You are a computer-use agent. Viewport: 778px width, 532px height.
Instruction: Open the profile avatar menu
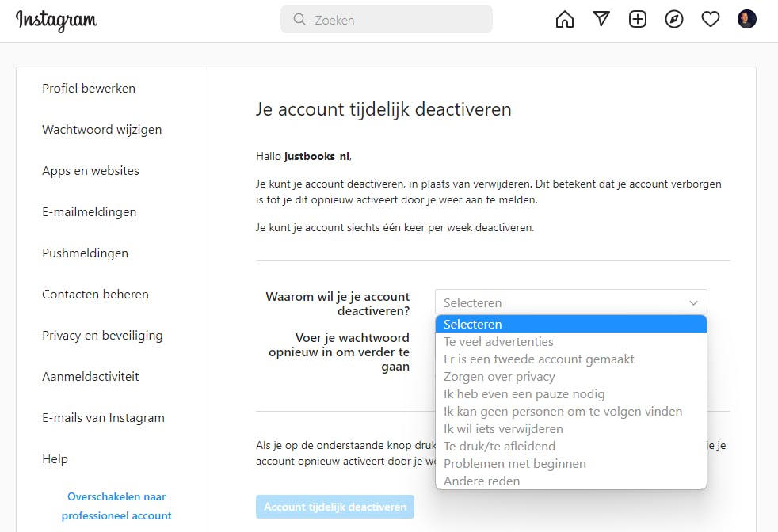[x=747, y=20]
